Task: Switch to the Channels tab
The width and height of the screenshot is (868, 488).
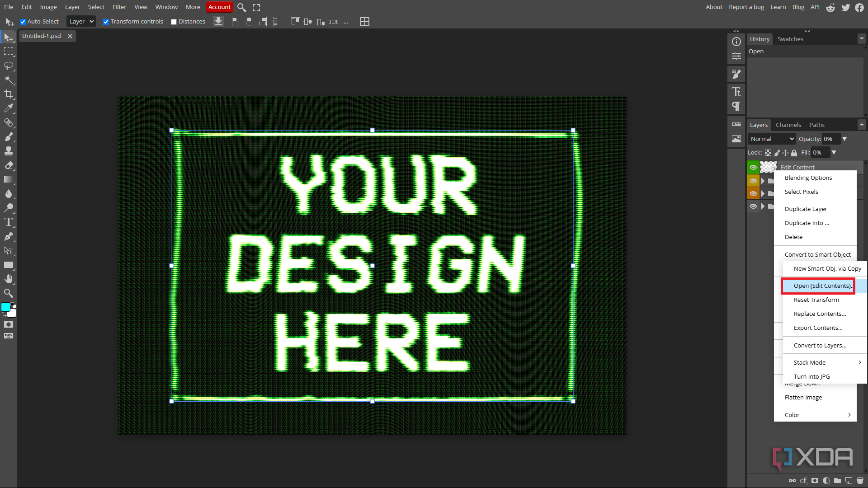Action: [x=788, y=125]
